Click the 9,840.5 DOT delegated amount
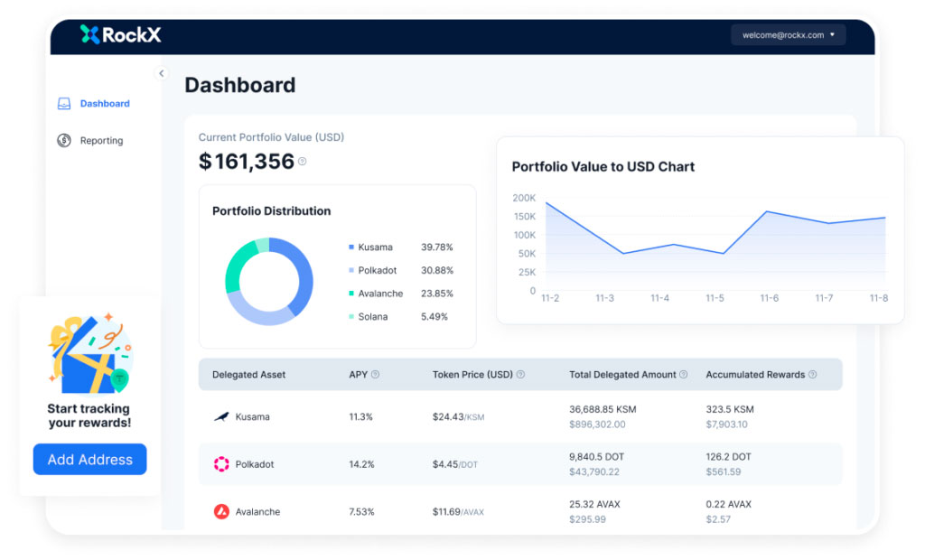The image size is (925, 560). [596, 457]
